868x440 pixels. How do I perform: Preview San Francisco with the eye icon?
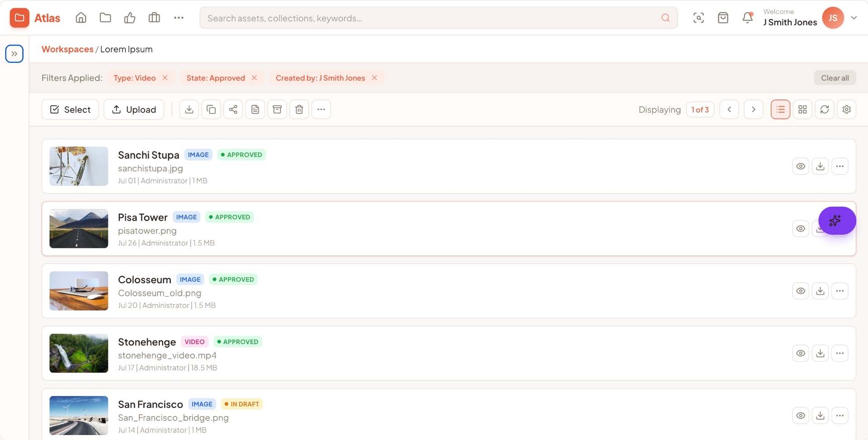tap(801, 416)
